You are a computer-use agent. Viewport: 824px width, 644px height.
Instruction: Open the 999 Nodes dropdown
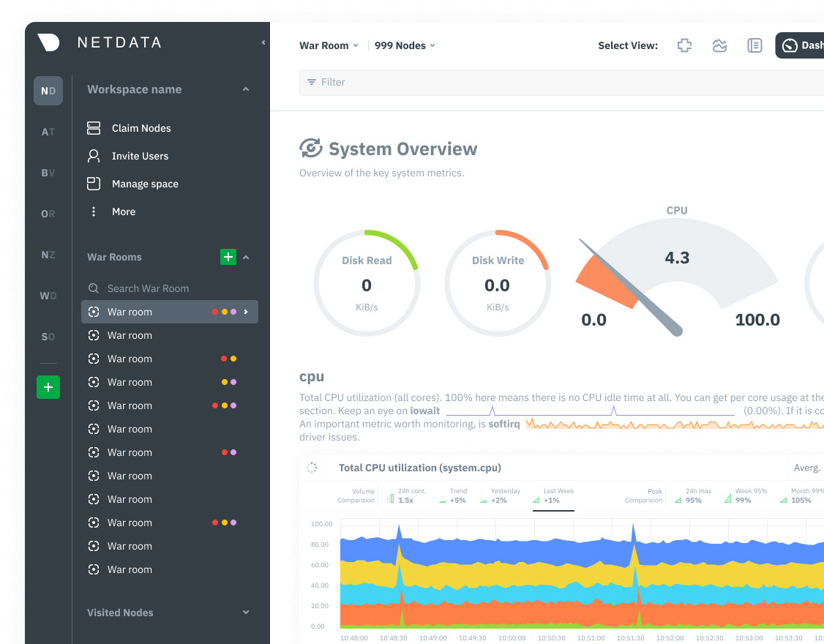405,45
